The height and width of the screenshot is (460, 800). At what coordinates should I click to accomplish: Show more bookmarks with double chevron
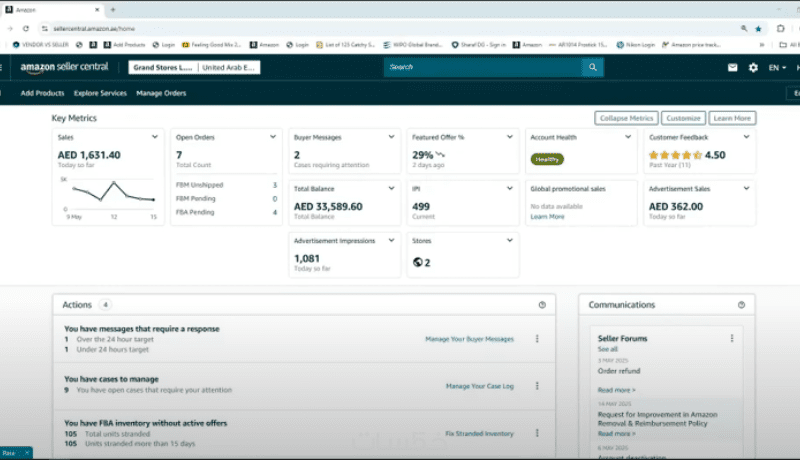(x=762, y=45)
